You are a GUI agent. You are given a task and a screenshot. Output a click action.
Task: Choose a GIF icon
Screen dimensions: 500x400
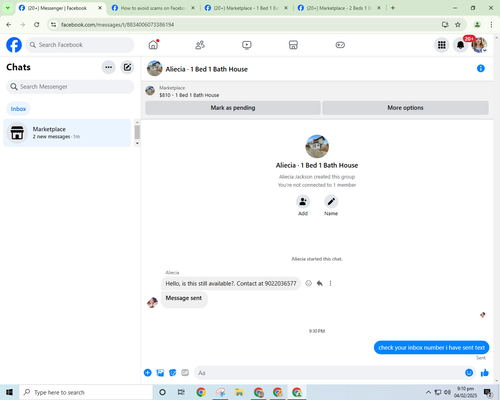tap(185, 373)
